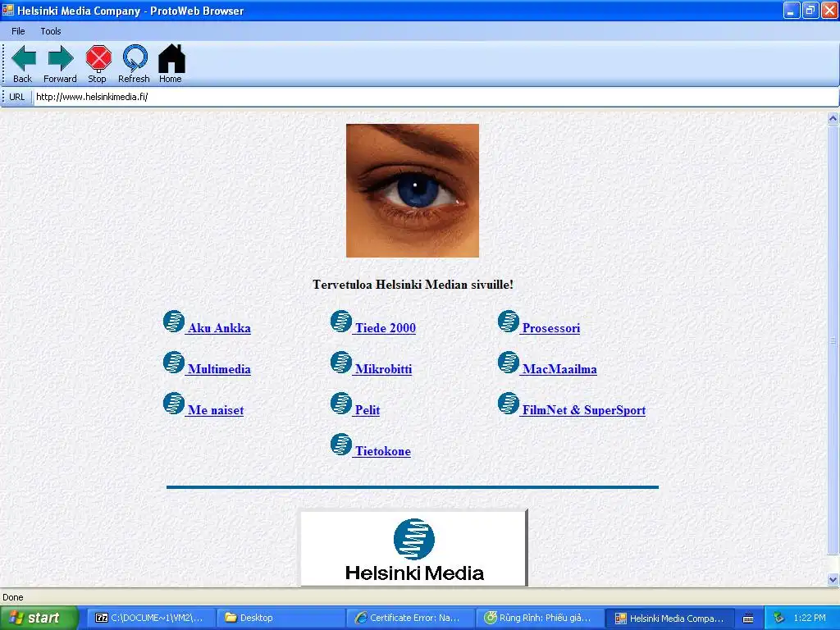This screenshot has width=840, height=630.
Task: Click the globe icon beside Me naiset
Action: pyautogui.click(x=174, y=404)
